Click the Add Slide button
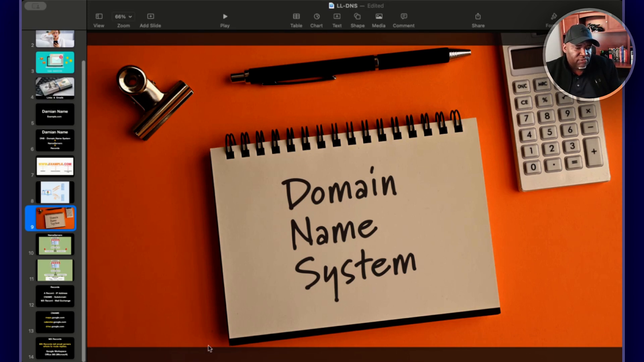Image resolution: width=644 pixels, height=362 pixels. click(150, 20)
